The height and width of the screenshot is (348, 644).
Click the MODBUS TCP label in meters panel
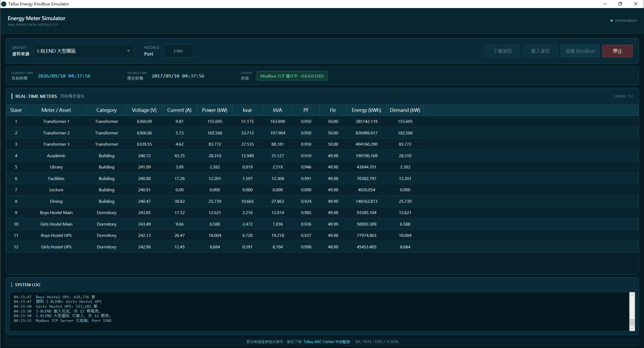pyautogui.click(x=624, y=96)
